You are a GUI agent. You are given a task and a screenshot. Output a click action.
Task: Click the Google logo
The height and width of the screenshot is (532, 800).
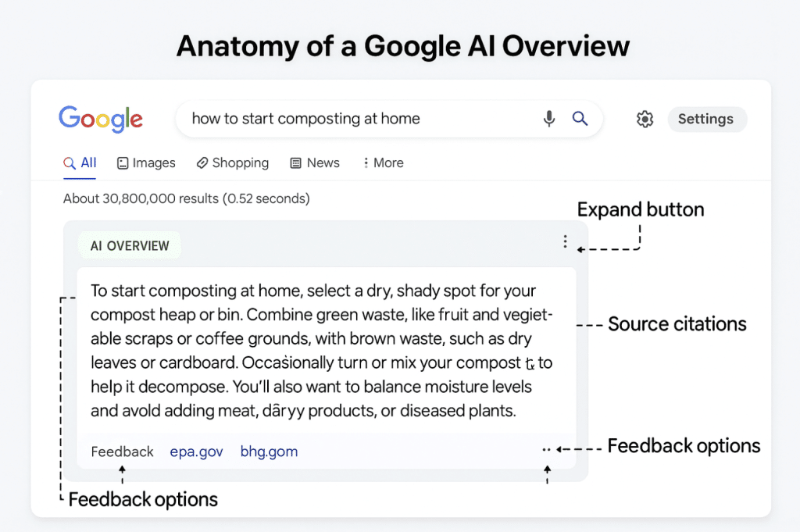[101, 119]
